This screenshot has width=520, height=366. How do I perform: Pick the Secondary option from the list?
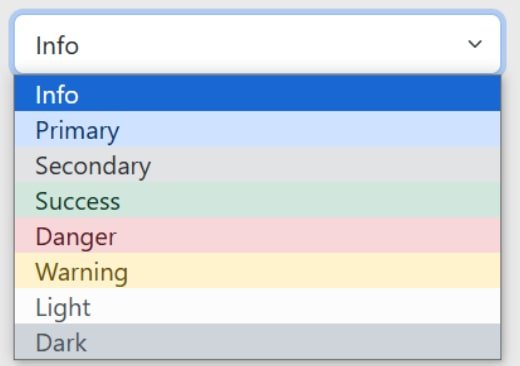point(257,164)
